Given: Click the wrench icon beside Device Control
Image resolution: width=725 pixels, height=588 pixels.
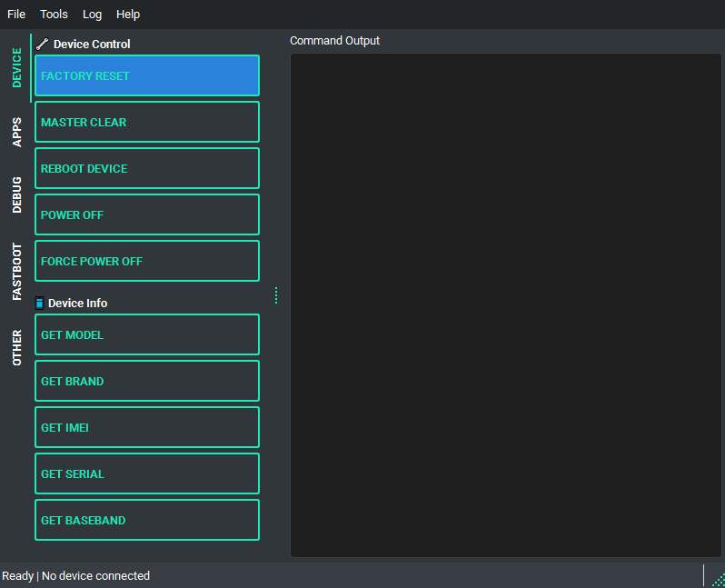Looking at the screenshot, I should (42, 44).
